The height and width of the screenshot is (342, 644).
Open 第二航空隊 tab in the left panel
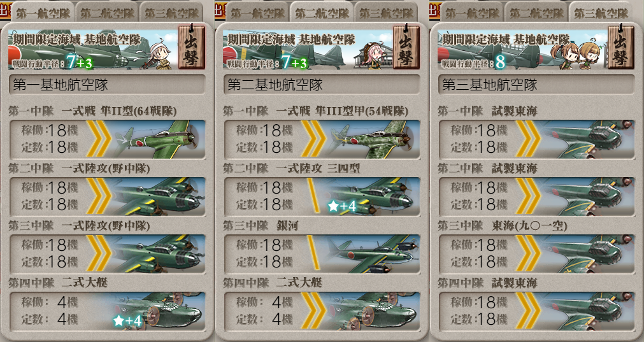click(107, 12)
